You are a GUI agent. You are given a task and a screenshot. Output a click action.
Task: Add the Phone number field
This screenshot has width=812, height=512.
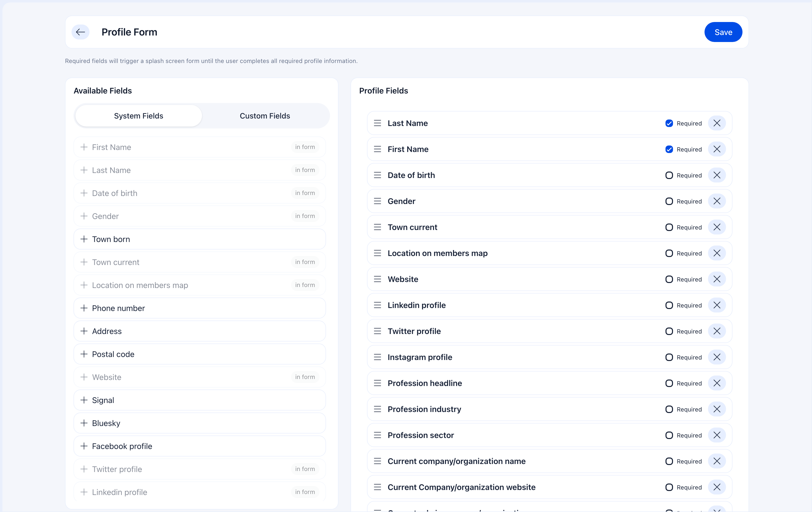click(84, 308)
